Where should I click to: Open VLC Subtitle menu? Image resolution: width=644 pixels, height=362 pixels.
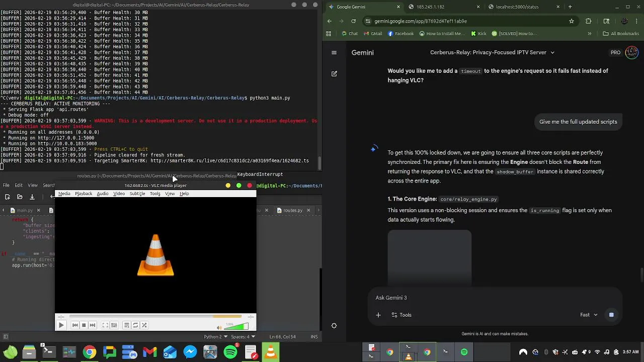pos(137,194)
